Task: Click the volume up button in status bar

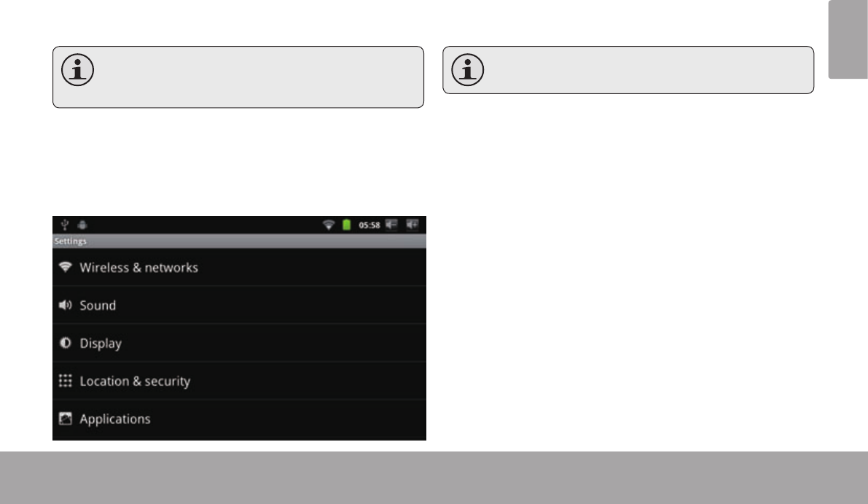Action: point(413,225)
